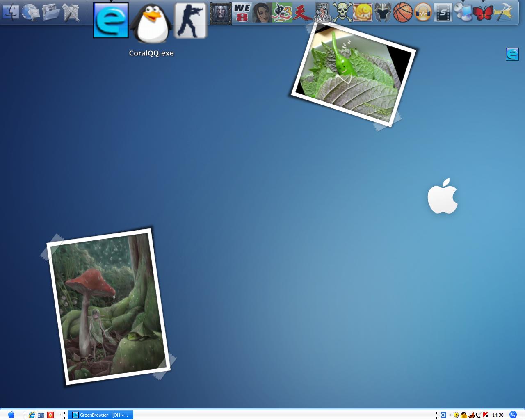Image resolution: width=525 pixels, height=420 pixels.
Task: Launch the basketball game dock icon
Action: coord(403,13)
